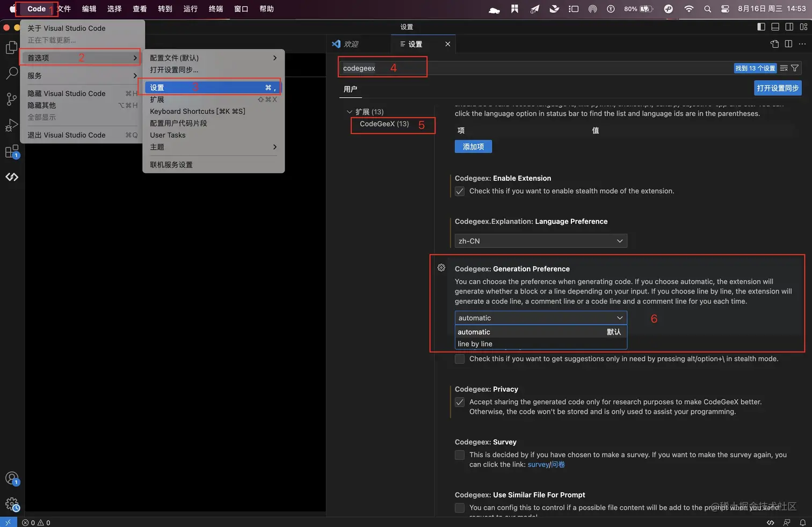Image resolution: width=812 pixels, height=527 pixels.
Task: Open the settings filter funnel
Action: pos(795,68)
